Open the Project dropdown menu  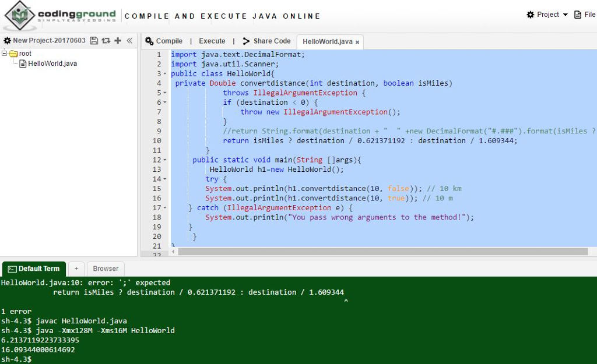(547, 15)
